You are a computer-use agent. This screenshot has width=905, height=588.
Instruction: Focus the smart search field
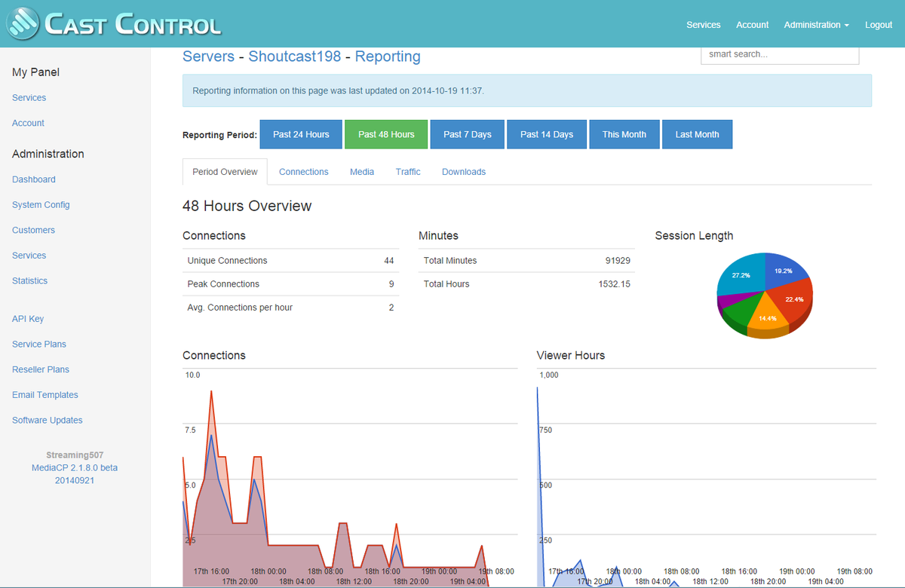(780, 54)
